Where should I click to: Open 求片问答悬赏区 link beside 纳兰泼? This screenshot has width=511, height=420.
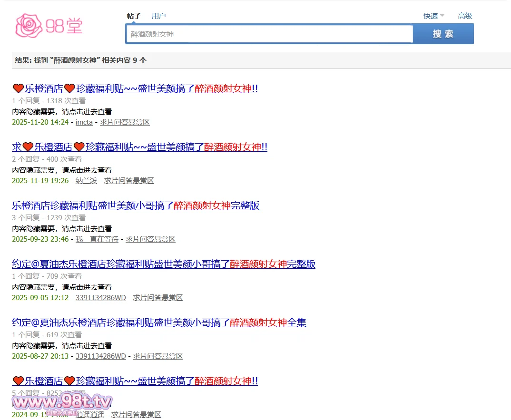[129, 181]
